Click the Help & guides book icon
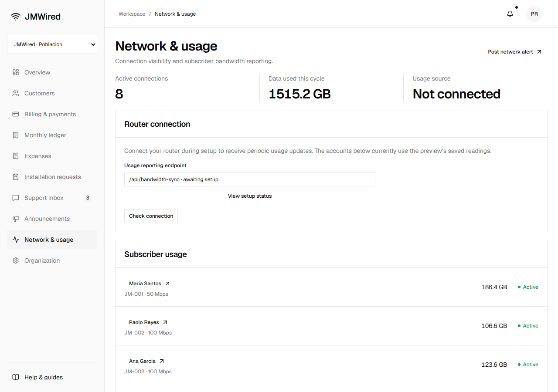This screenshot has width=558, height=392. pyautogui.click(x=16, y=377)
